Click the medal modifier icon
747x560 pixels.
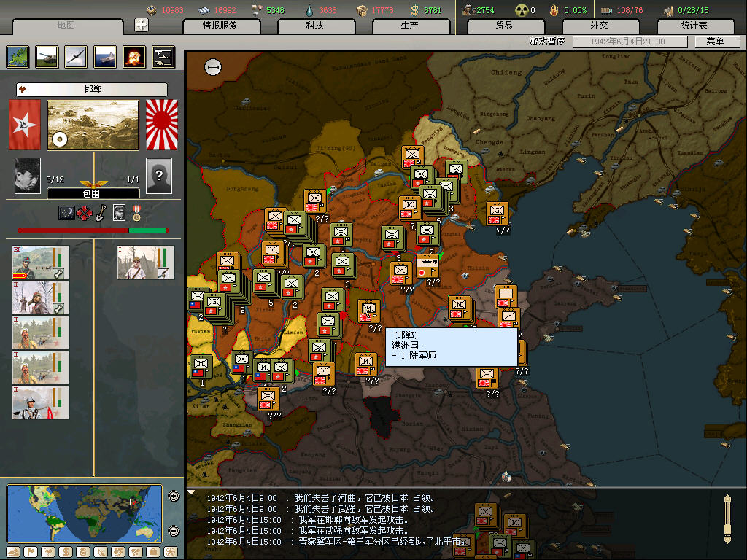(x=136, y=213)
